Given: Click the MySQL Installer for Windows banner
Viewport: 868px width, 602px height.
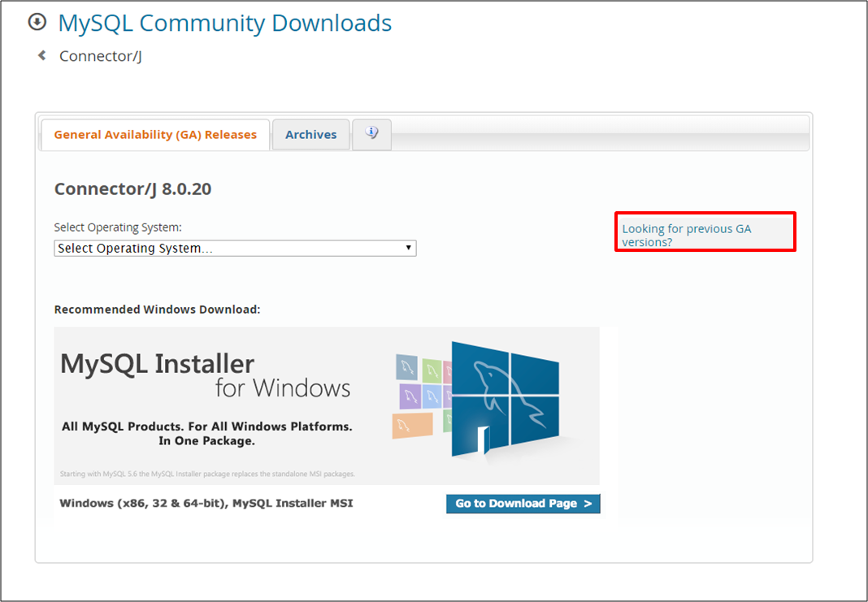Looking at the screenshot, I should pos(327,405).
